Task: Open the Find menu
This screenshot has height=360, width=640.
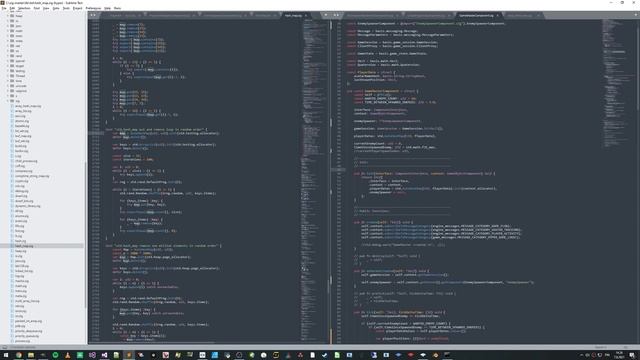Action: click(37, 8)
